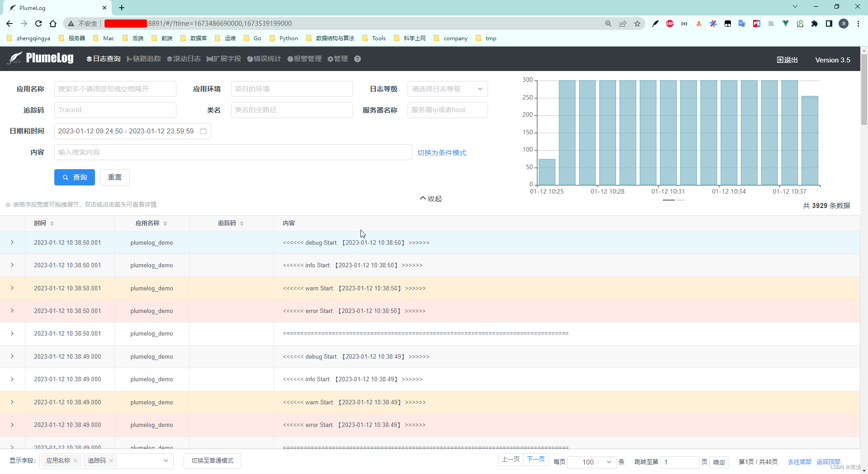This screenshot has width=868, height=474.
Task: Expand the first log entry row
Action: click(x=12, y=242)
